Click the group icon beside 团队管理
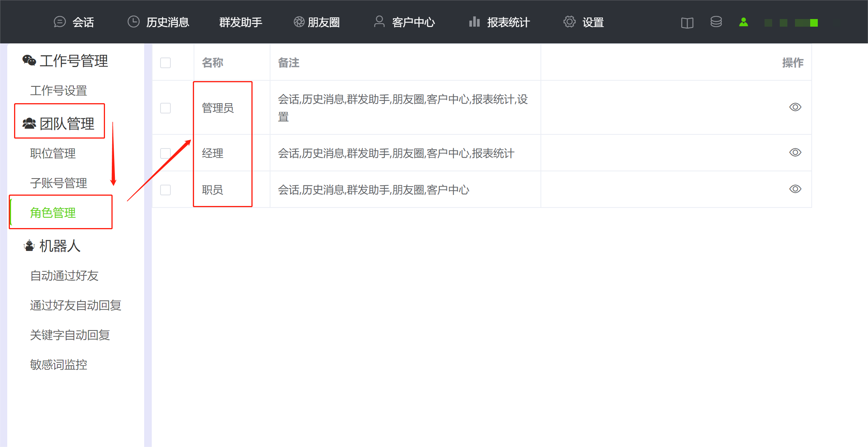 pyautogui.click(x=29, y=123)
